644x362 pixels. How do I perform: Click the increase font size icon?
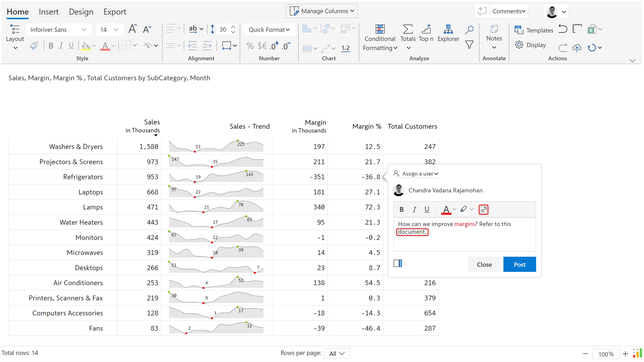coord(132,29)
